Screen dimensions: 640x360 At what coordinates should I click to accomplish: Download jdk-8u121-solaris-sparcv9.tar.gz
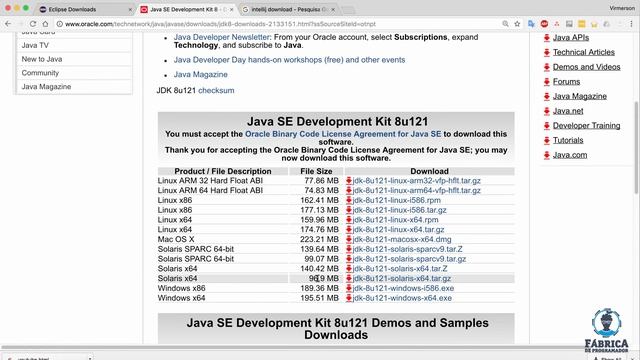coord(409,259)
